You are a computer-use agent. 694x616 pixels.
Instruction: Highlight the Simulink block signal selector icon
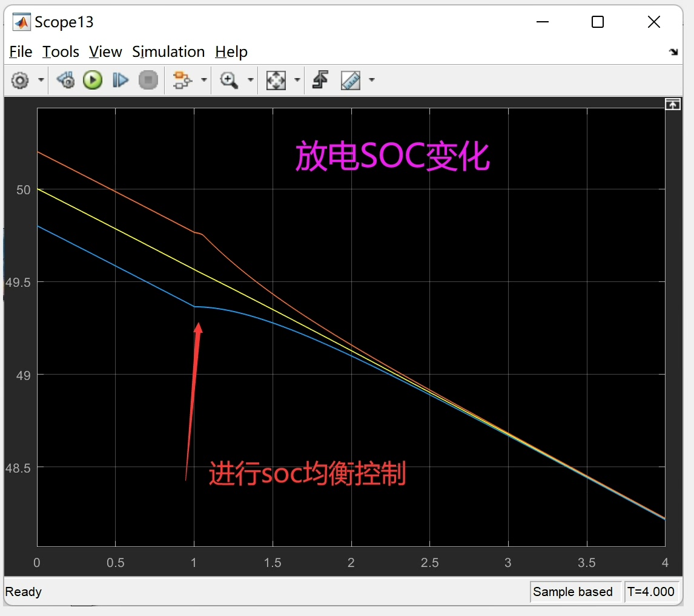(182, 80)
